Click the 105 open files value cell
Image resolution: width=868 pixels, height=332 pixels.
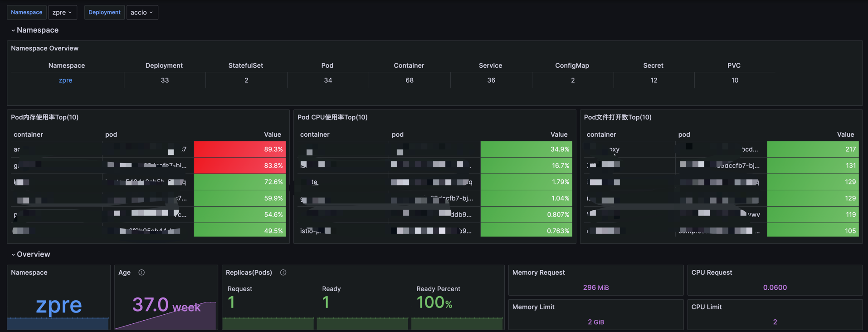[x=813, y=230]
